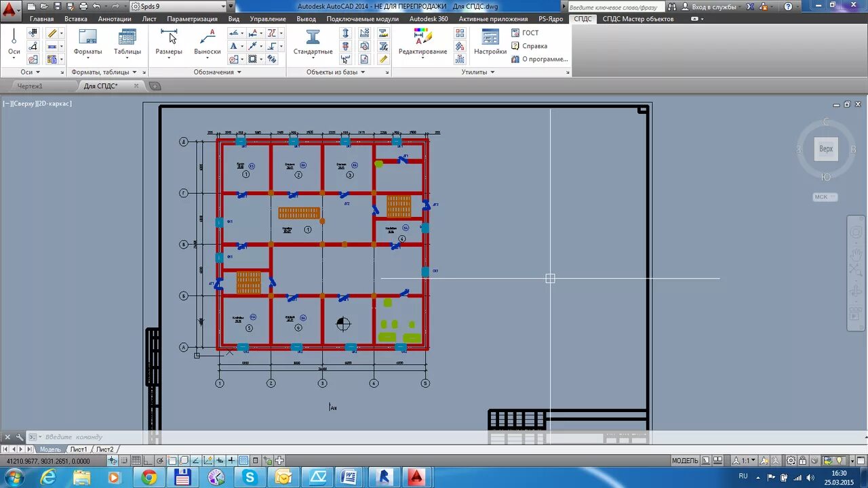Toggle snap mode in status bar
868x488 pixels.
tap(124, 461)
